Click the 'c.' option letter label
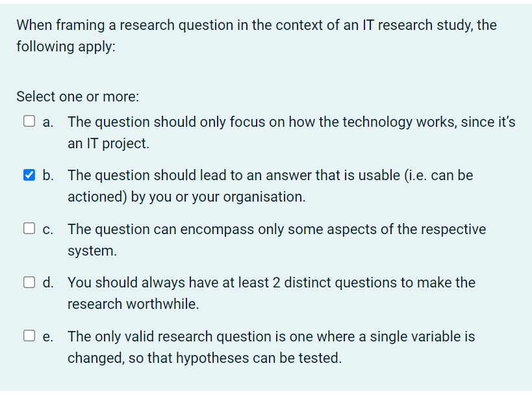This screenshot has width=532, height=398. [x=48, y=230]
